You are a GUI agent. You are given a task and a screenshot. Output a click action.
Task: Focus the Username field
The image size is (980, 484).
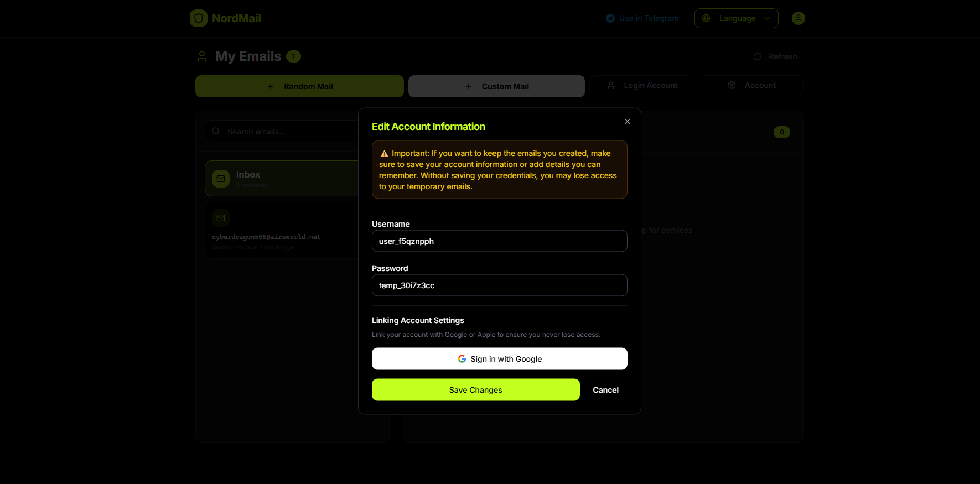[500, 241]
